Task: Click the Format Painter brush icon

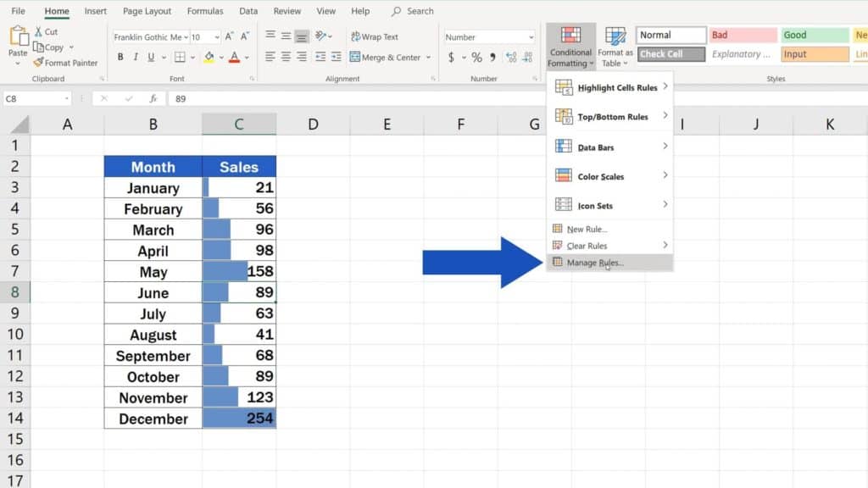Action: pos(38,63)
